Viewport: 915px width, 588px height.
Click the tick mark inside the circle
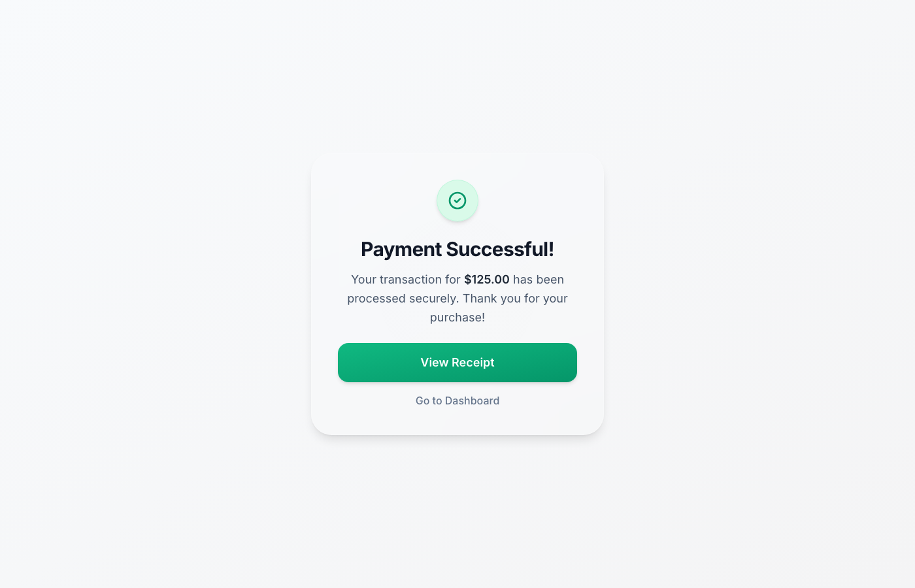tap(457, 201)
